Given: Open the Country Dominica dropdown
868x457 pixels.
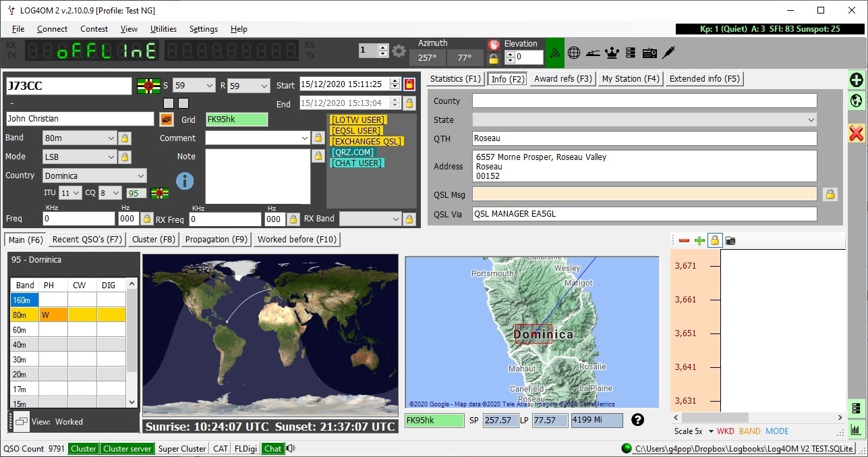Looking at the screenshot, I should (140, 176).
